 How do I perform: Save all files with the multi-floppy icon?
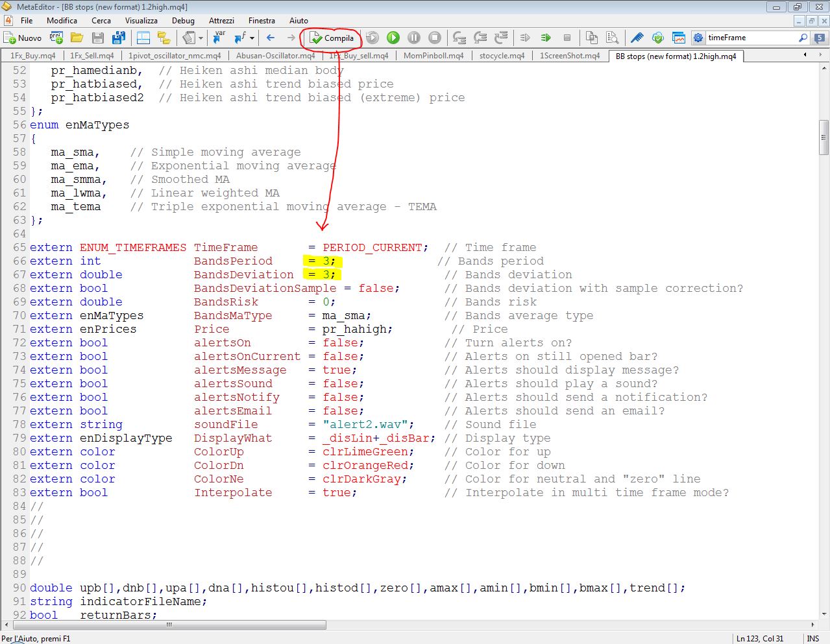tap(118, 38)
